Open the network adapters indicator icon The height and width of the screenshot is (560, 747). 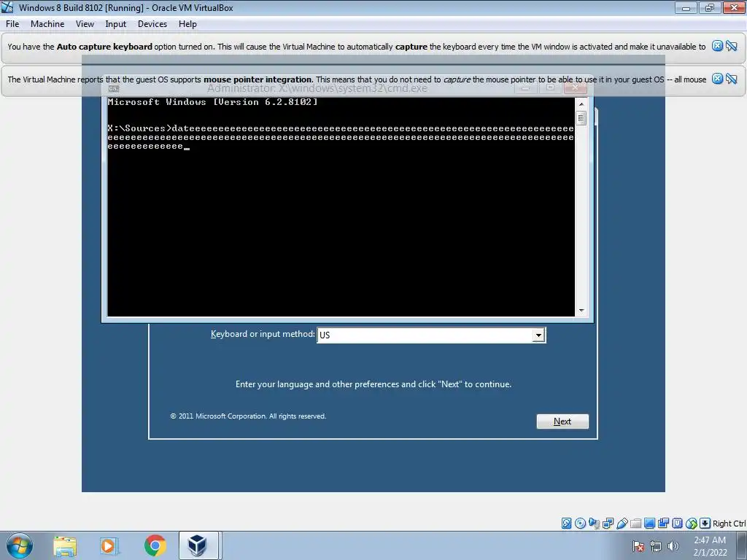click(608, 524)
